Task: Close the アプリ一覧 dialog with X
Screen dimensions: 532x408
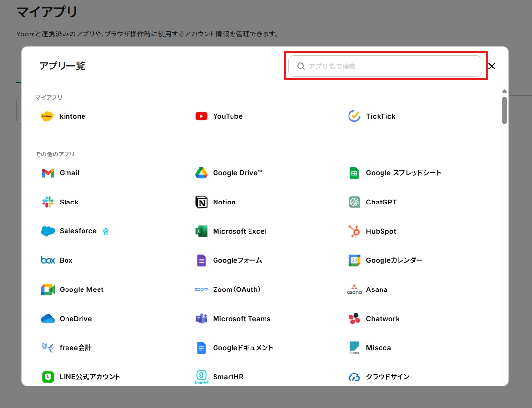Action: point(492,67)
